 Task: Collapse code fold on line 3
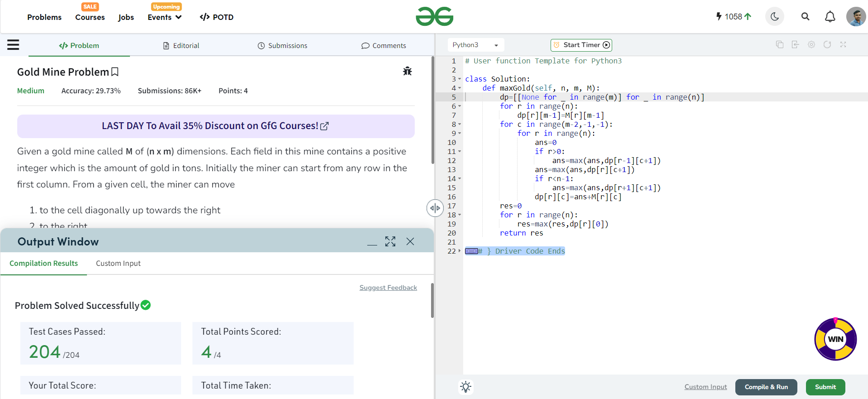tap(460, 79)
